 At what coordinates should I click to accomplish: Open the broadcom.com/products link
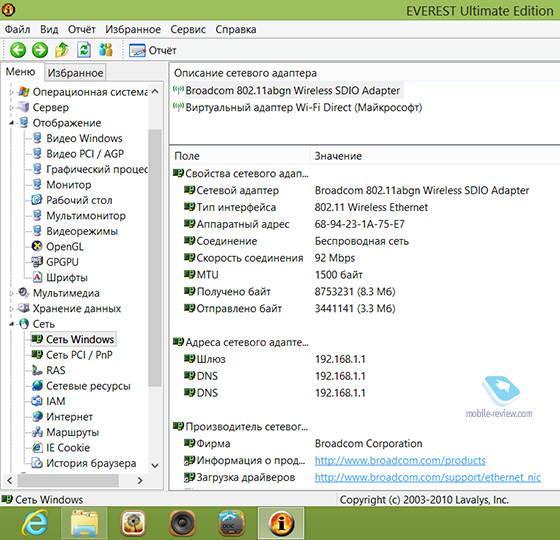(x=400, y=460)
